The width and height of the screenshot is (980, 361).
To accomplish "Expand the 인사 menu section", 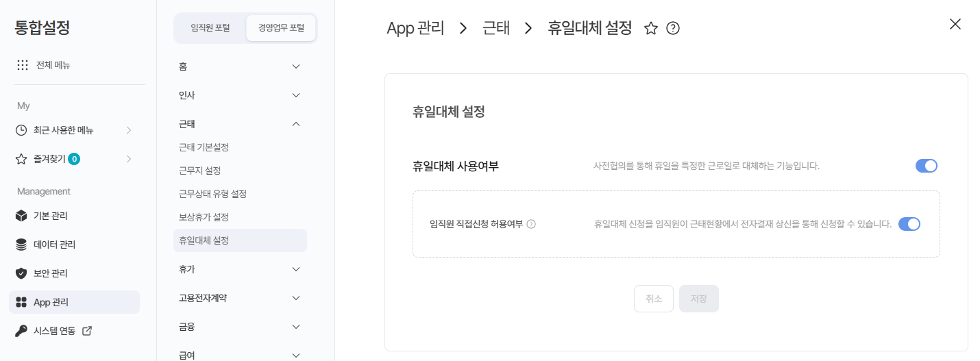I will (296, 95).
